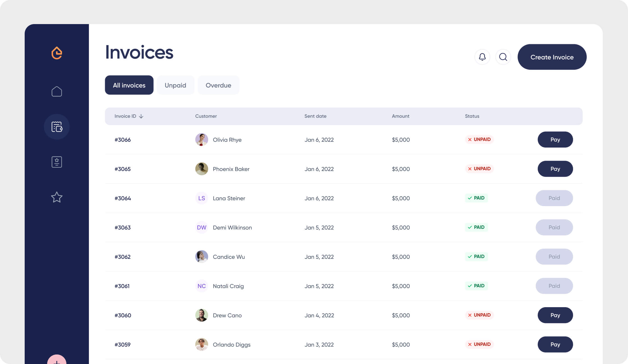Click the LS avatar for Lana Steiner
Viewport: 628px width, 364px height.
coord(202,198)
